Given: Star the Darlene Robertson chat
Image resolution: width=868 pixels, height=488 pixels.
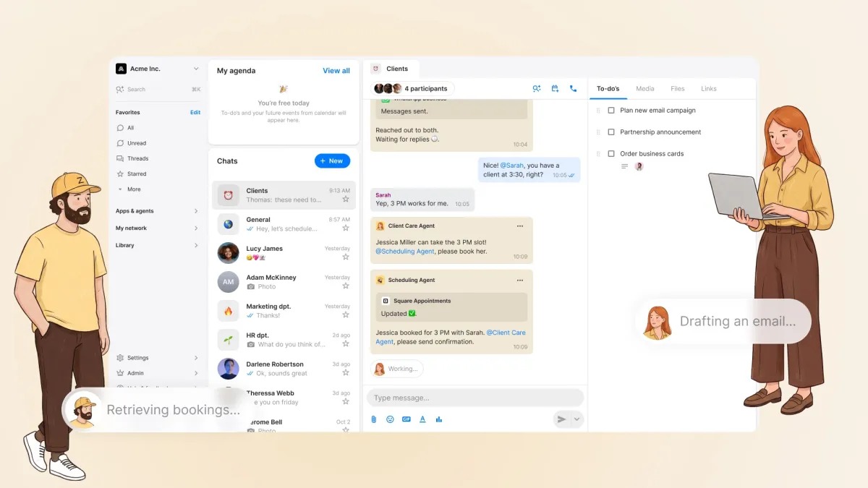Looking at the screenshot, I should click(346, 373).
